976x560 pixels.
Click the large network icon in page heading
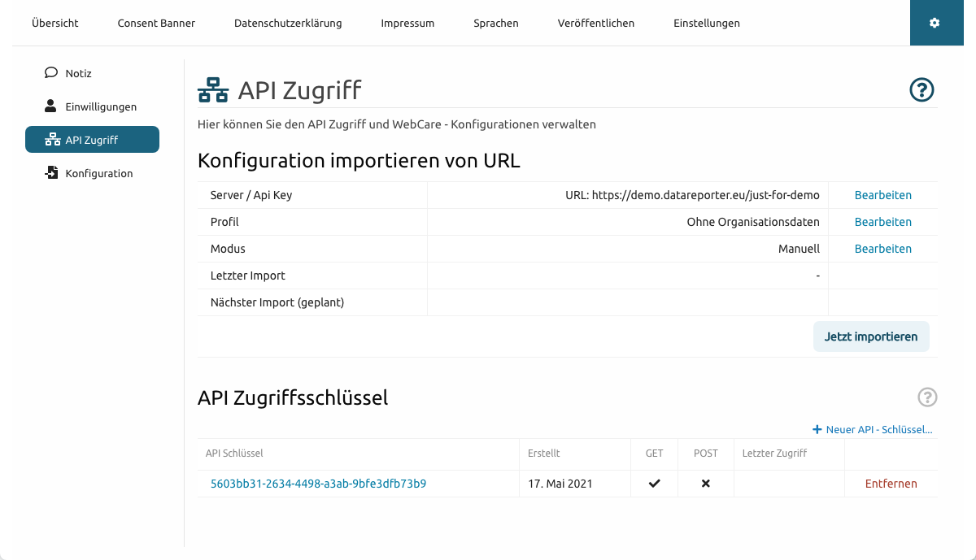(213, 90)
